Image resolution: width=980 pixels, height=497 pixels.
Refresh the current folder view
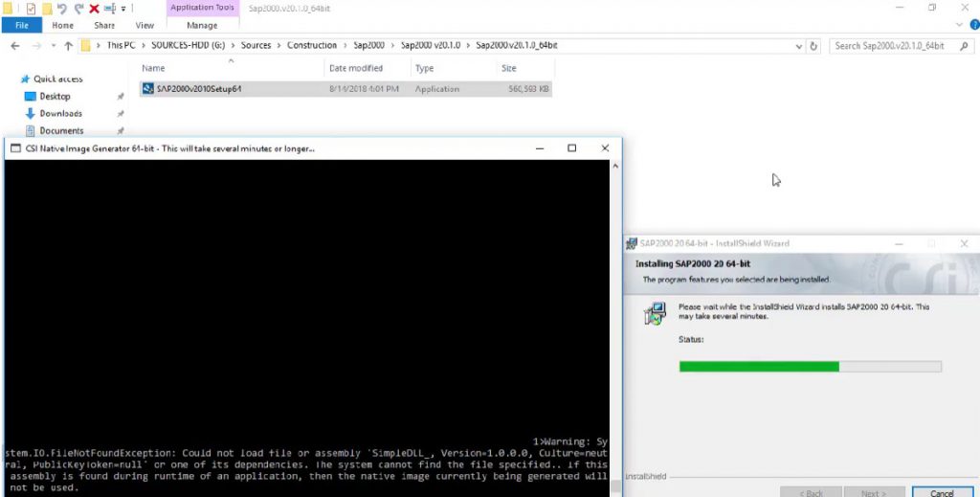(813, 45)
